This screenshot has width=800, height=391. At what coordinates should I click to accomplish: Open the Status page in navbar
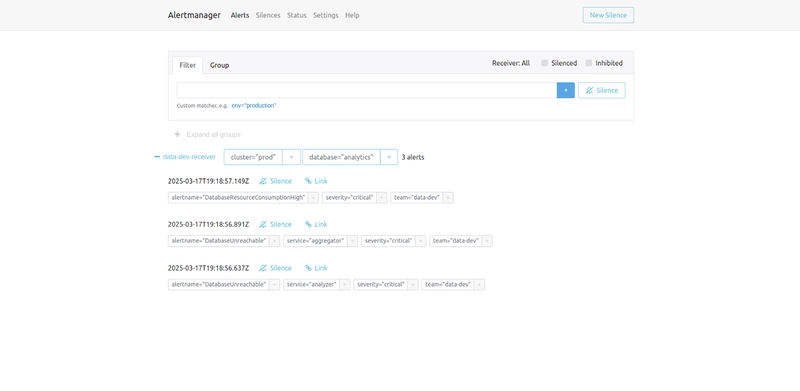pos(296,15)
